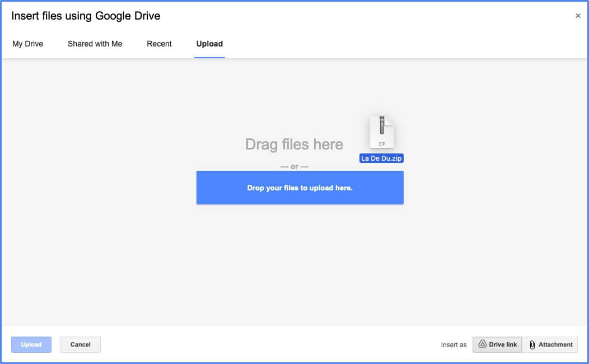
Task: Click the Insert as label
Action: coord(454,345)
